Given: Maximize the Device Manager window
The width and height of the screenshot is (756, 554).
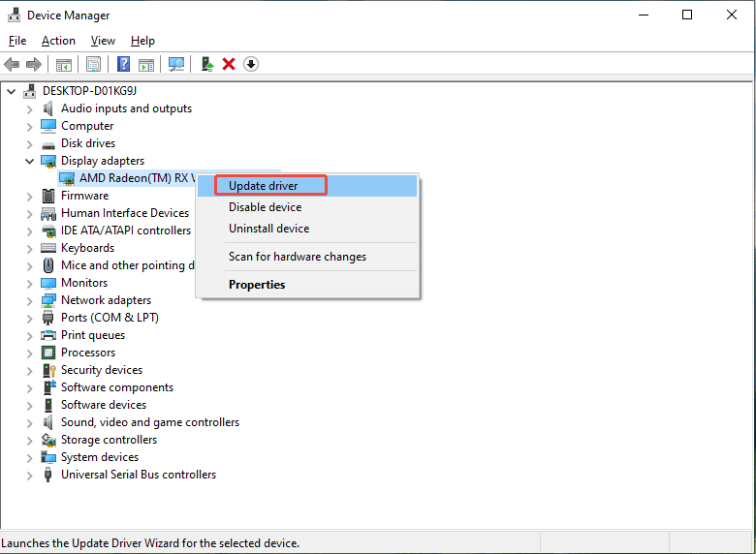Looking at the screenshot, I should point(687,15).
